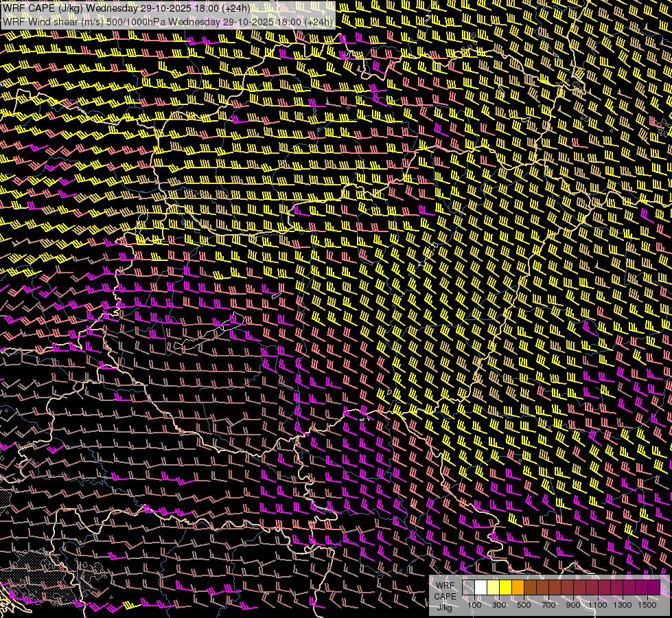The image size is (672, 618).
Task: Click the '1300' legend value
Action: pyautogui.click(x=623, y=605)
